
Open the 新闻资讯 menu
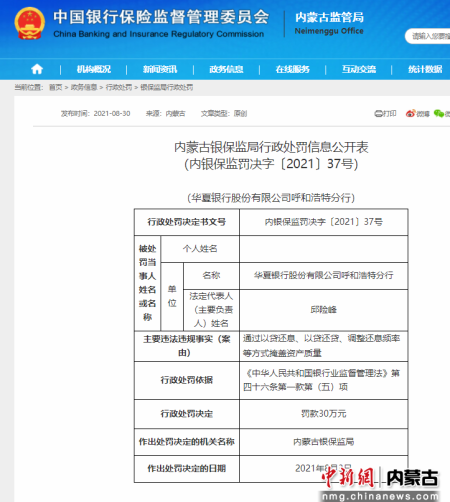160,69
